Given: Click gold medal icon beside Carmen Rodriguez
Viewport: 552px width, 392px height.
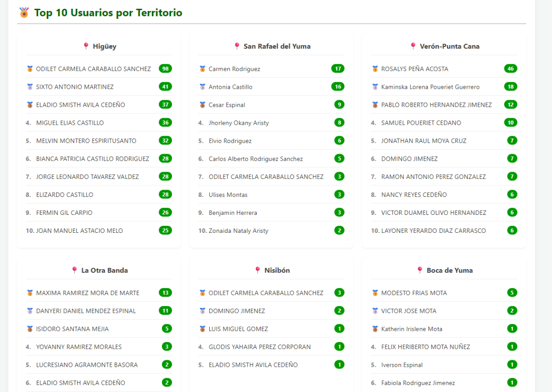Looking at the screenshot, I should coord(202,69).
